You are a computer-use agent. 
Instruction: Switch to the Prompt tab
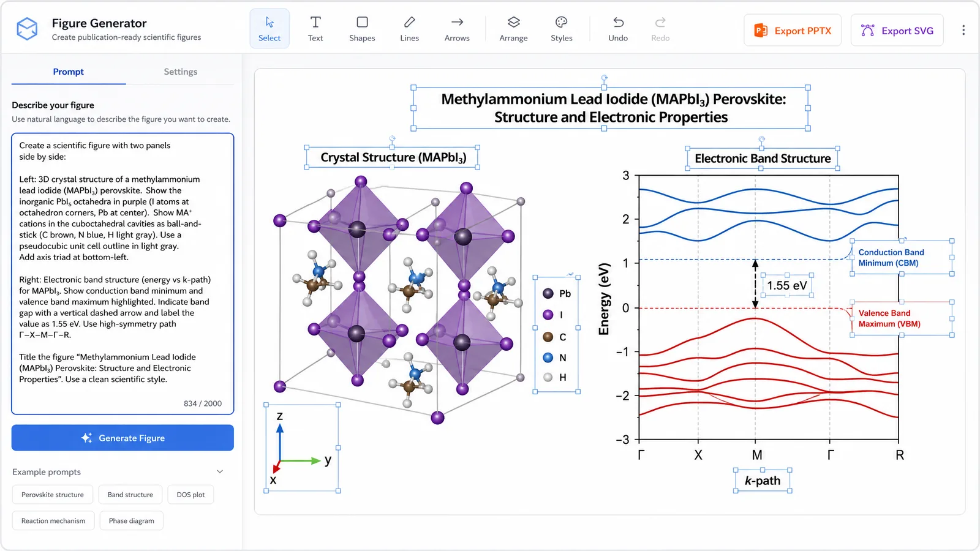coord(69,72)
